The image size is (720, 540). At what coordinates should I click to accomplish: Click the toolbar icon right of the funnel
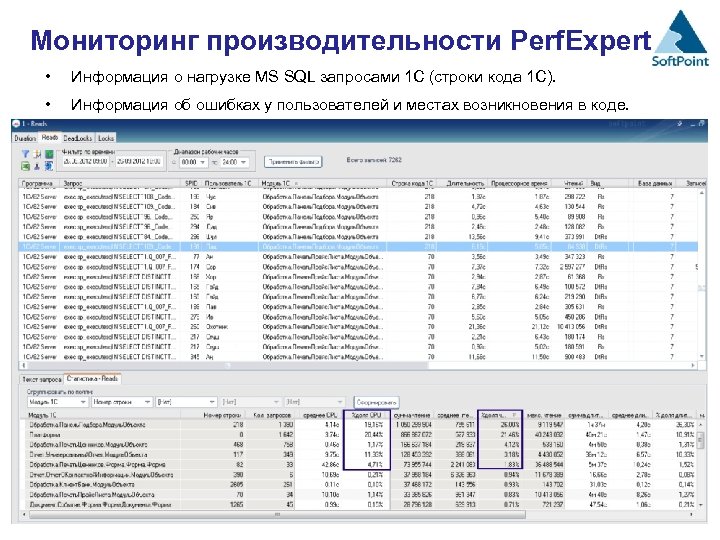[37, 154]
